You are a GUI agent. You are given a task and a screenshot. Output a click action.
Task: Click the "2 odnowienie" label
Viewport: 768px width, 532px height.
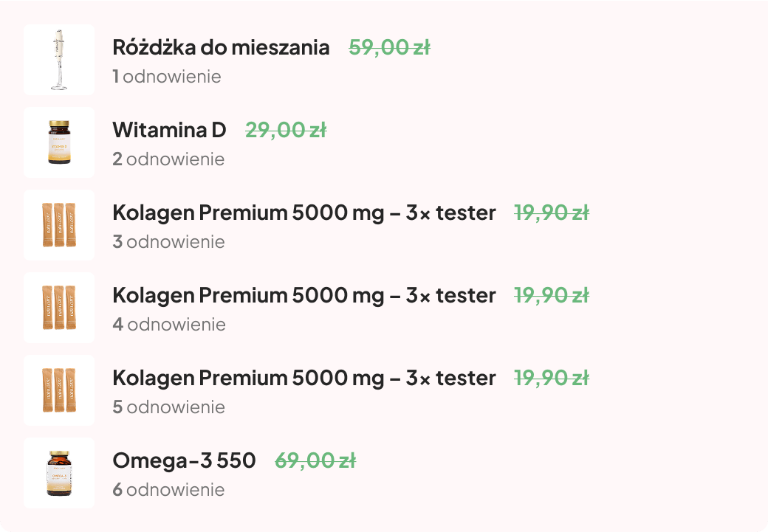(168, 159)
